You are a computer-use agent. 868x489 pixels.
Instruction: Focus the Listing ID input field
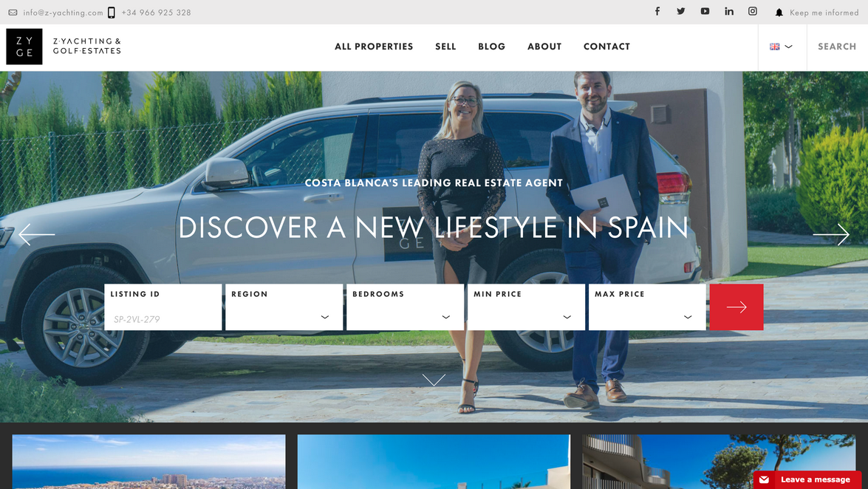pos(163,307)
